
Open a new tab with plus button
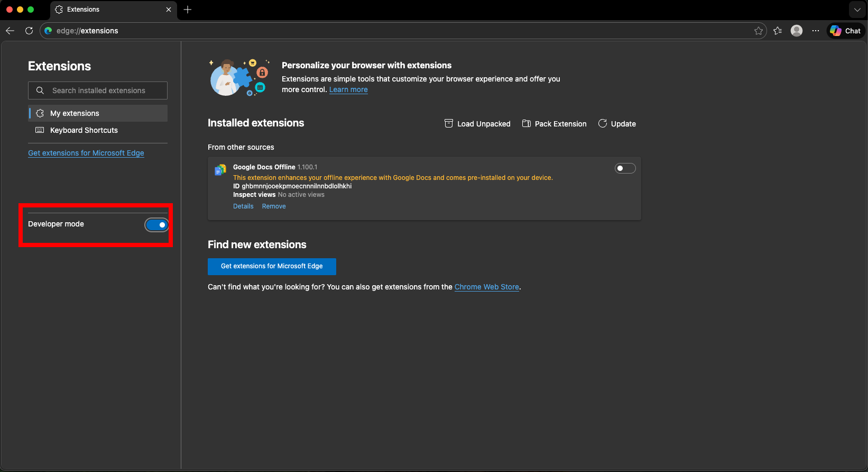click(x=188, y=10)
